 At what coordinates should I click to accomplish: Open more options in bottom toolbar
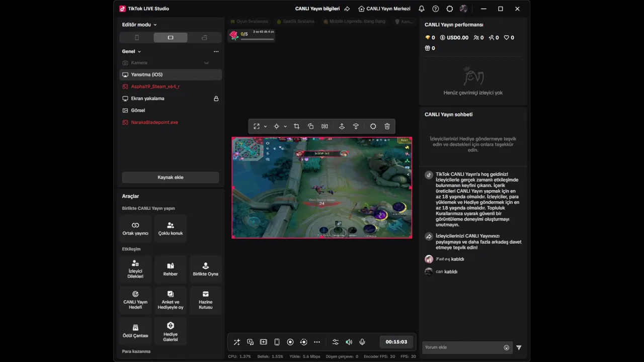[317, 342]
